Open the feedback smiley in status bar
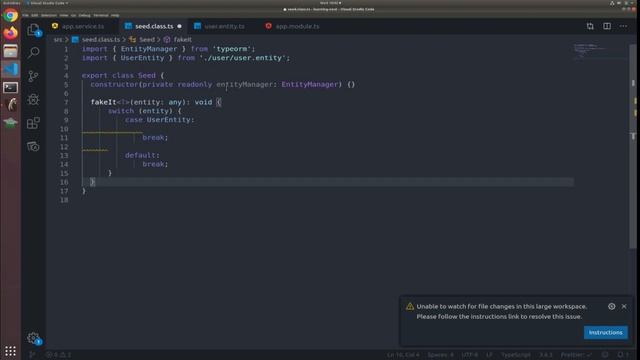Screen dimensions: 640x360 [x=605, y=355]
